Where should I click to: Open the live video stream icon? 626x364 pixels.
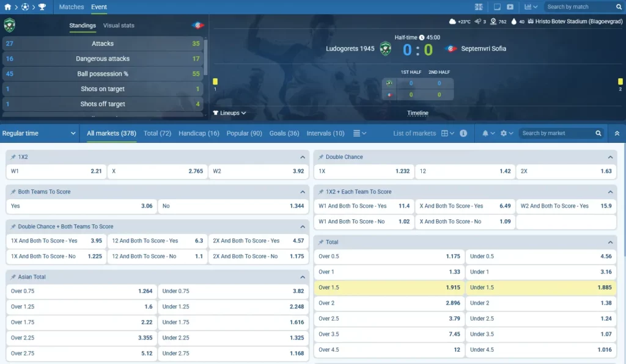510,7
